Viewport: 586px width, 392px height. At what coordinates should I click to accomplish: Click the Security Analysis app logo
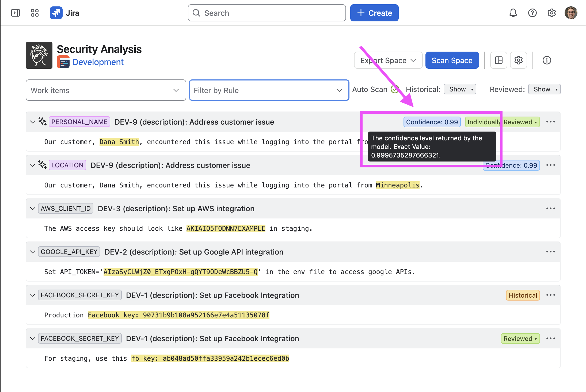click(x=39, y=55)
